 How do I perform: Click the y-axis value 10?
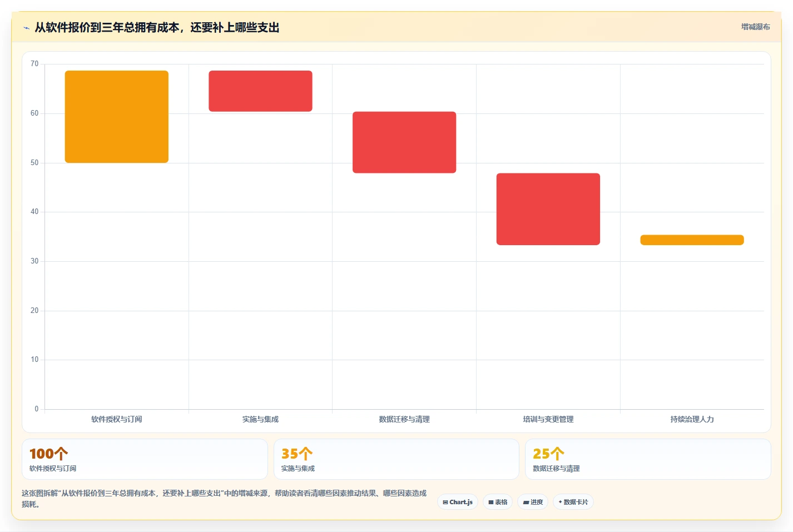click(34, 360)
